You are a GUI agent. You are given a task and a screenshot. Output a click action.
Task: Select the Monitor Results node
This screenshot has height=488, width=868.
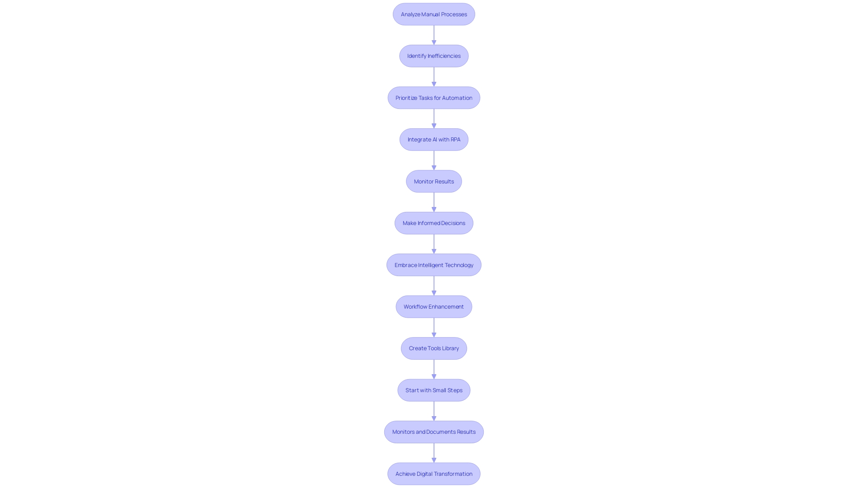tap(434, 181)
